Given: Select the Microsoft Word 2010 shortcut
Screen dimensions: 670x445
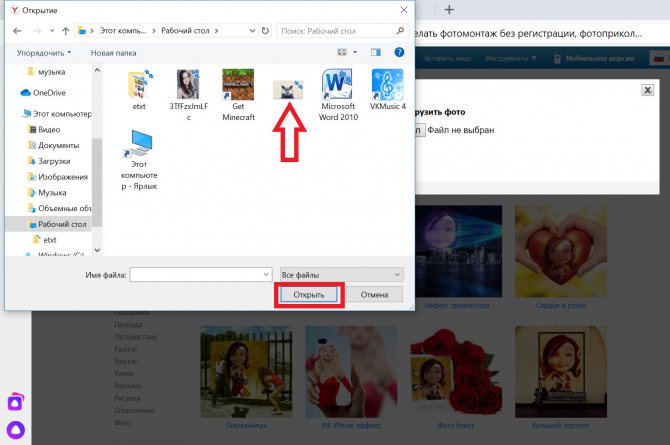Looking at the screenshot, I should (338, 95).
